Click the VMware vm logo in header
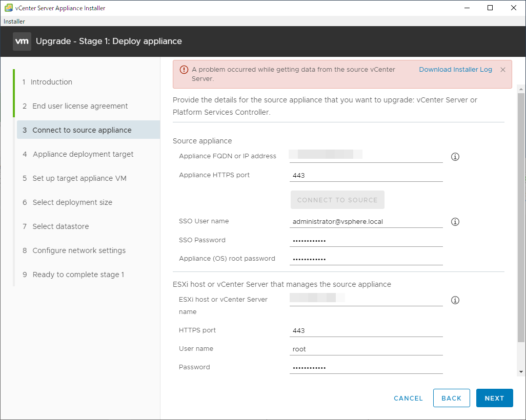This screenshot has width=526, height=420. point(22,41)
